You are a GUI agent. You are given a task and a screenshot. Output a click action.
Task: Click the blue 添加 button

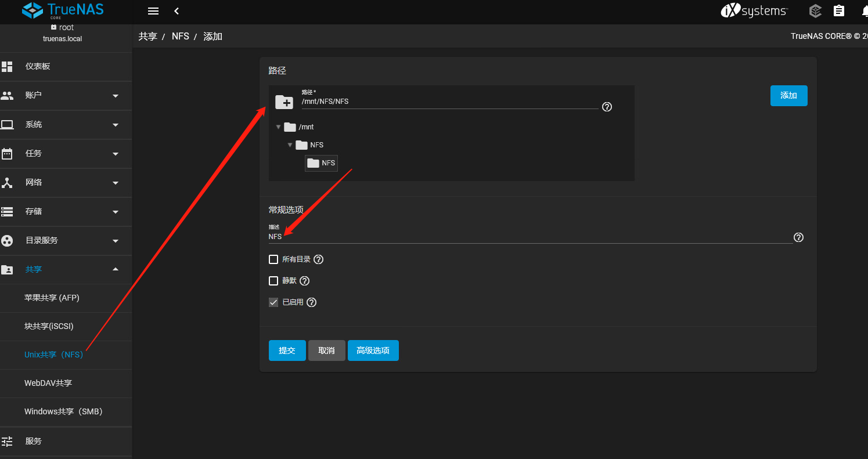[789, 96]
